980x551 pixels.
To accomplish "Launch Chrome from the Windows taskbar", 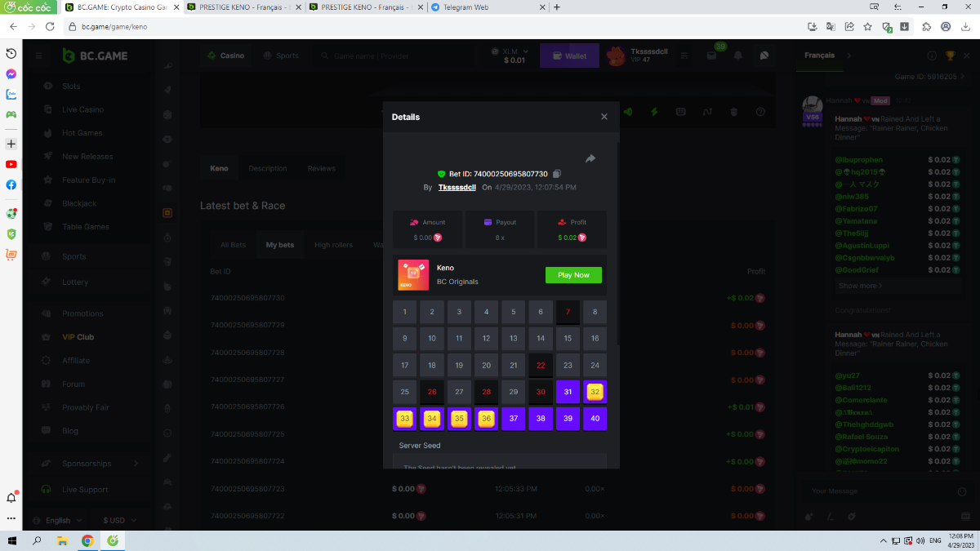I will click(87, 540).
